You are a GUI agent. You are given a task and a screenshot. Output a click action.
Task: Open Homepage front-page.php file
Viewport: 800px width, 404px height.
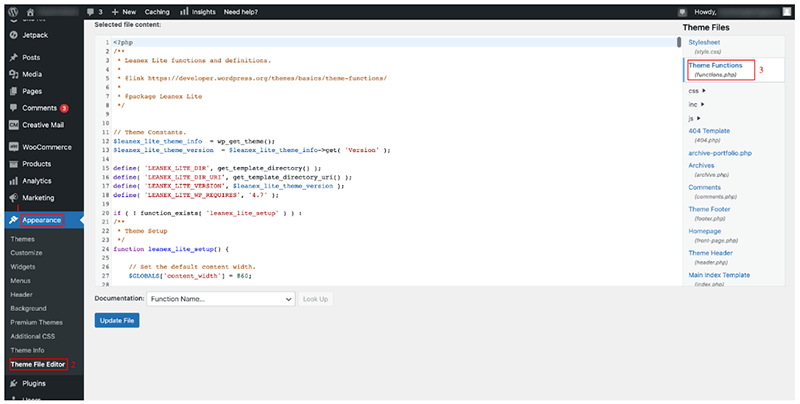pos(713,236)
